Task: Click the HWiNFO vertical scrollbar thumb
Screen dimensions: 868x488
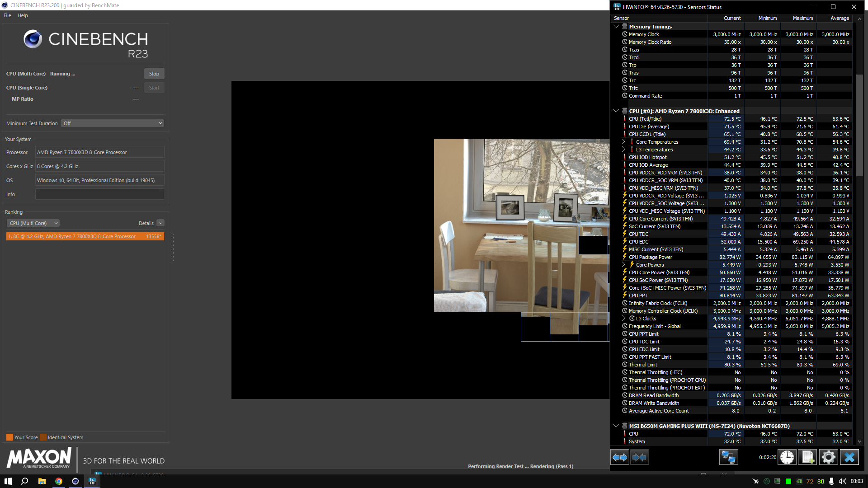Action: (x=859, y=125)
